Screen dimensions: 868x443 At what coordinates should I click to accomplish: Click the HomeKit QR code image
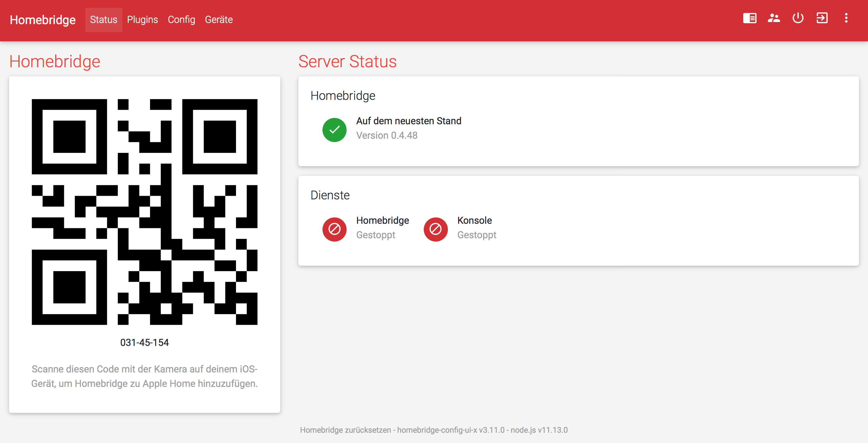[x=145, y=212]
